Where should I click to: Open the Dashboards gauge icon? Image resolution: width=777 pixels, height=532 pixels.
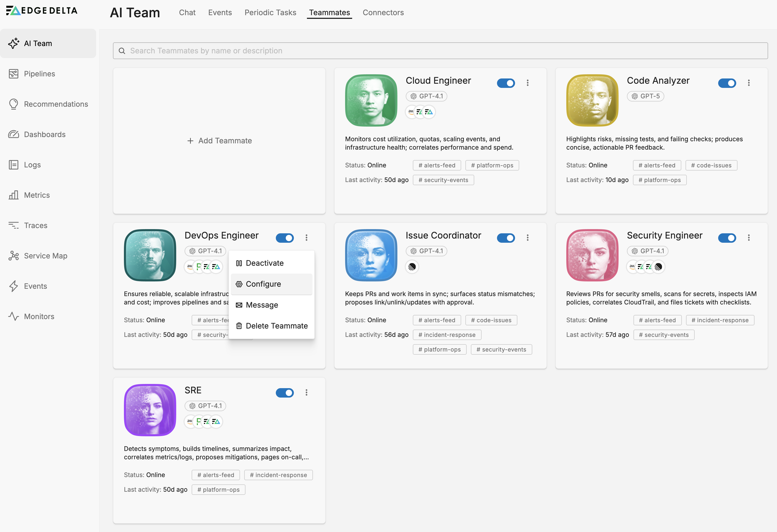click(13, 134)
